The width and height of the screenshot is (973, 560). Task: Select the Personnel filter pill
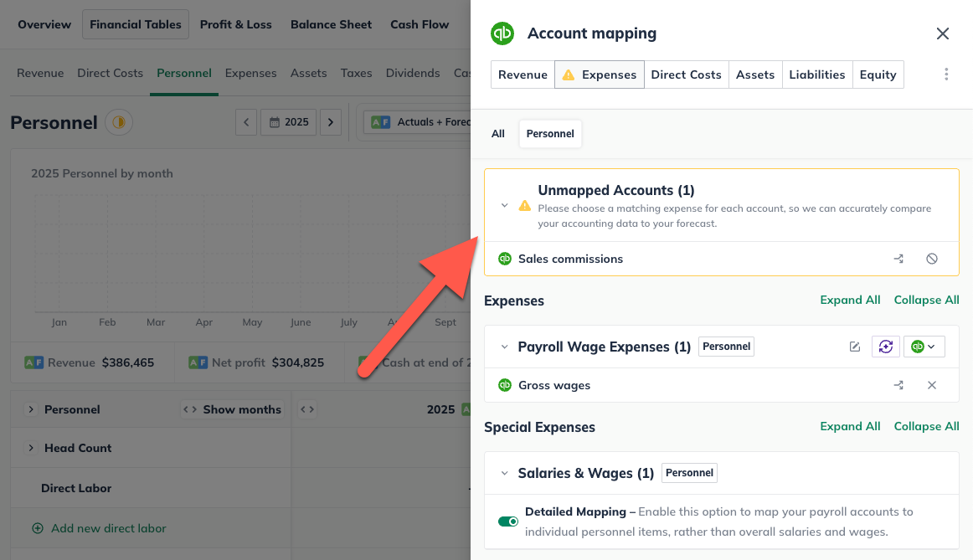click(550, 133)
